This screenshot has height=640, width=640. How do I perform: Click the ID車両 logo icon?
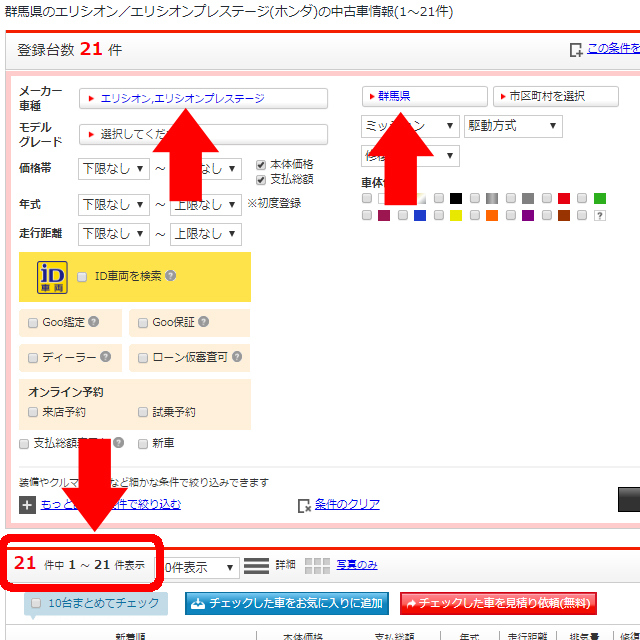pyautogui.click(x=52, y=277)
